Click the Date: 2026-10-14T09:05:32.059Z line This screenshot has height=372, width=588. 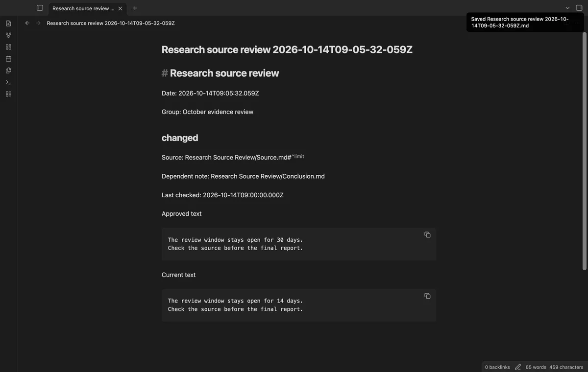pyautogui.click(x=210, y=93)
